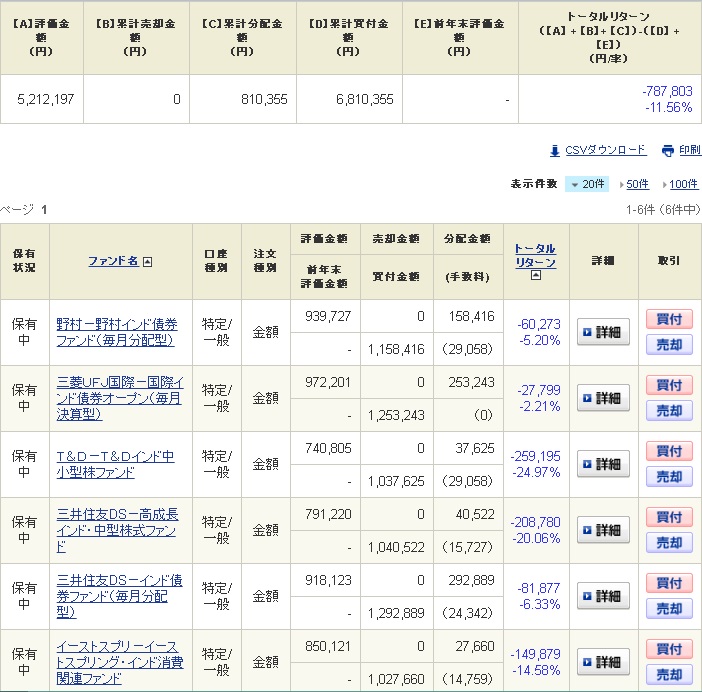Click the print (印刷) icon
Viewport: 702px width, 692px height.
(x=668, y=151)
